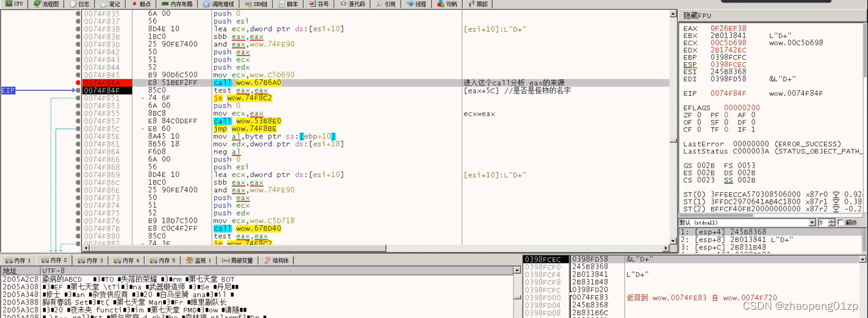Click the UTF-8 column header in dump
This screenshot has width=868, height=318.
[x=276, y=270]
